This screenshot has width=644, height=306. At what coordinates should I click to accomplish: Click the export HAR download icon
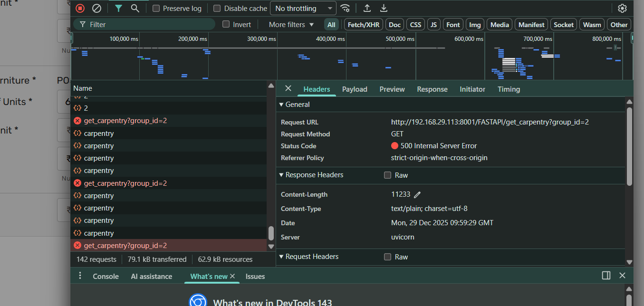(x=384, y=8)
